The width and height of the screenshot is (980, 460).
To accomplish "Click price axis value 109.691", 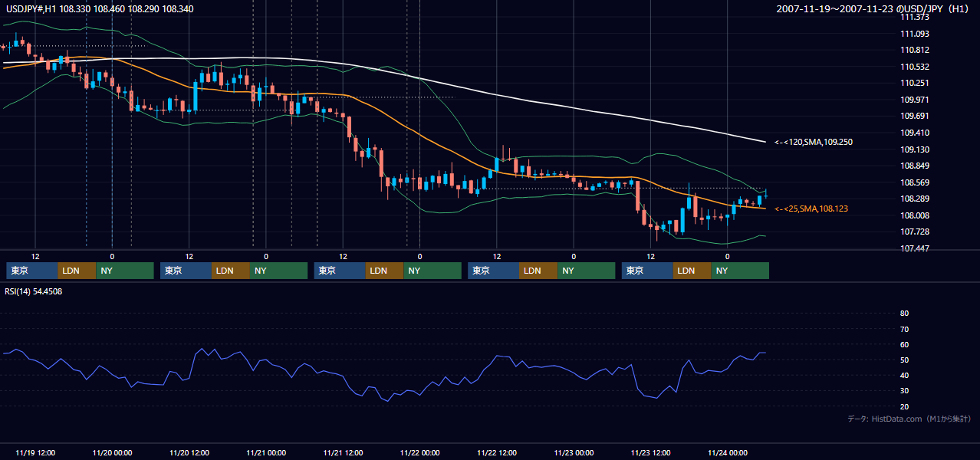I will pos(915,116).
